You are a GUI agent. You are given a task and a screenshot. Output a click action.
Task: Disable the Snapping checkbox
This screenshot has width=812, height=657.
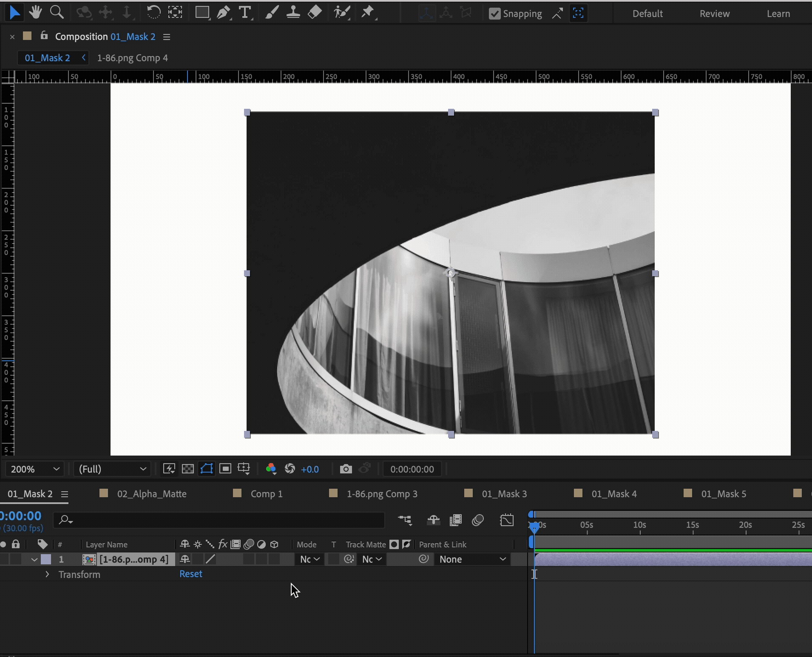[494, 14]
